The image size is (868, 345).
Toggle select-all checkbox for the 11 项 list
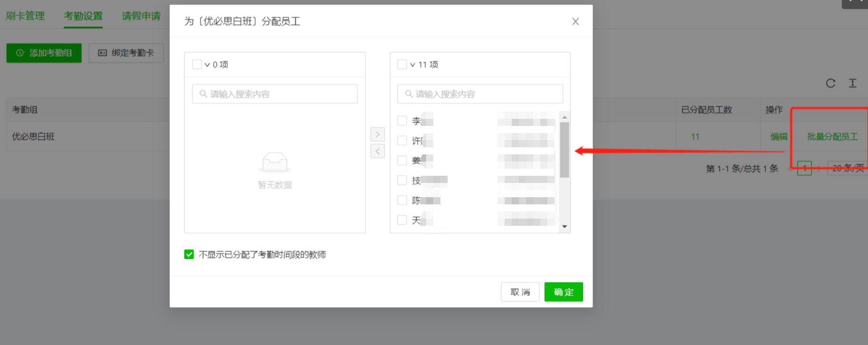402,64
